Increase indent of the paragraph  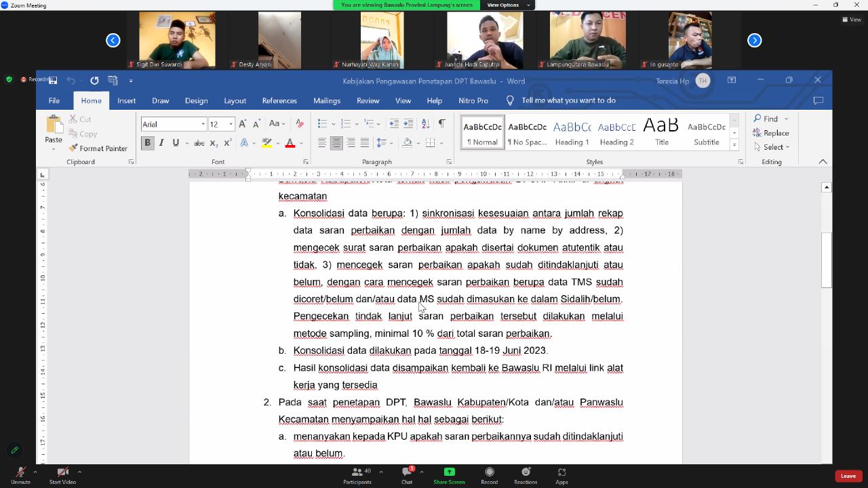click(x=408, y=123)
